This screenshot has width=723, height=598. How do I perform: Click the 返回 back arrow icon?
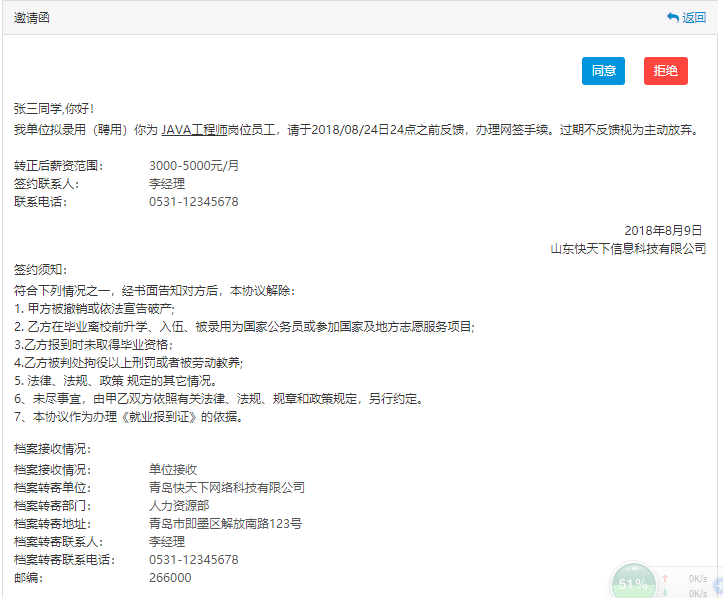tap(672, 18)
